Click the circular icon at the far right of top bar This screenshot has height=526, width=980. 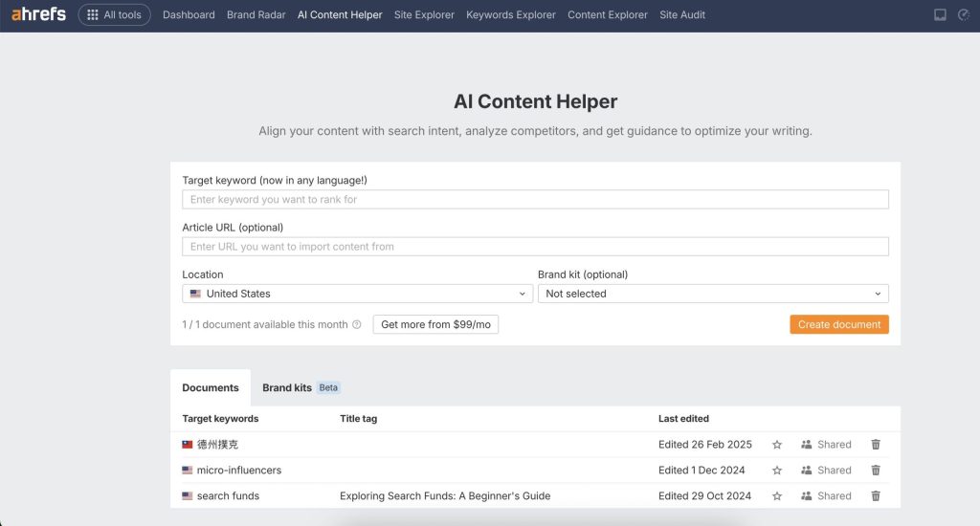tap(964, 15)
